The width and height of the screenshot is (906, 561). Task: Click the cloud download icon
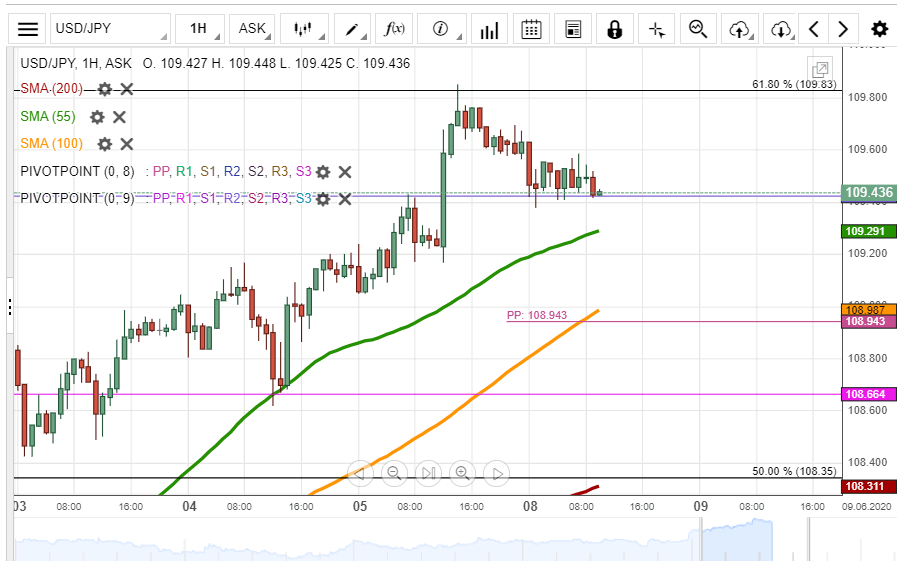pos(781,29)
